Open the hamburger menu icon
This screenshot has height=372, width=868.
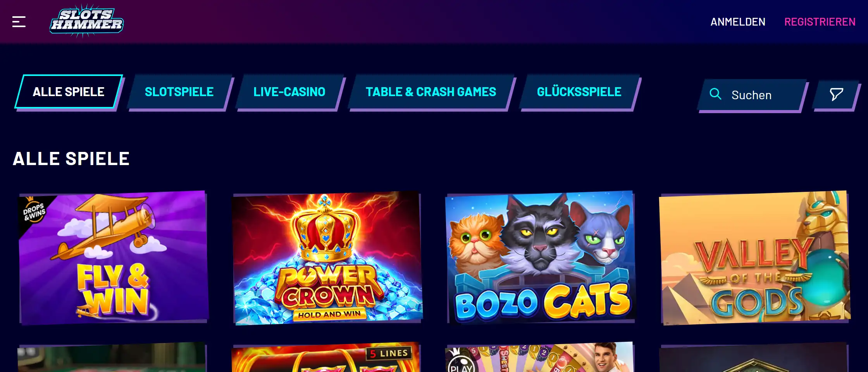click(x=19, y=22)
